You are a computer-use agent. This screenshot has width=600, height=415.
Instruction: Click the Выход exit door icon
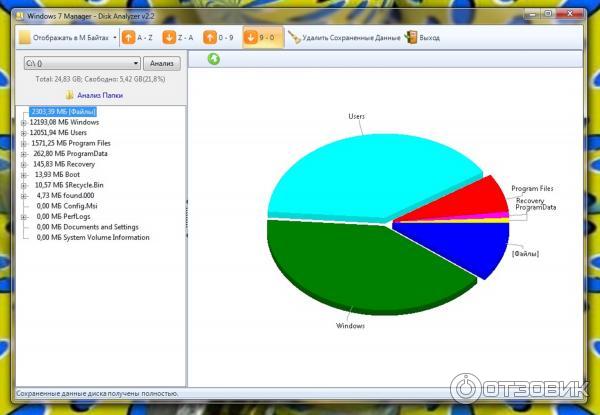coord(410,37)
